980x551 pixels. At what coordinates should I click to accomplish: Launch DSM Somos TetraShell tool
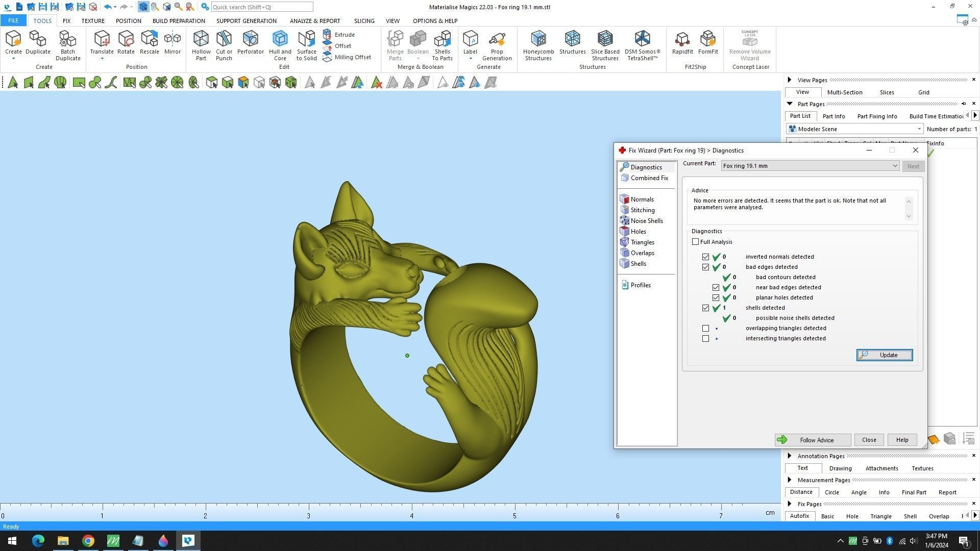[x=642, y=45]
